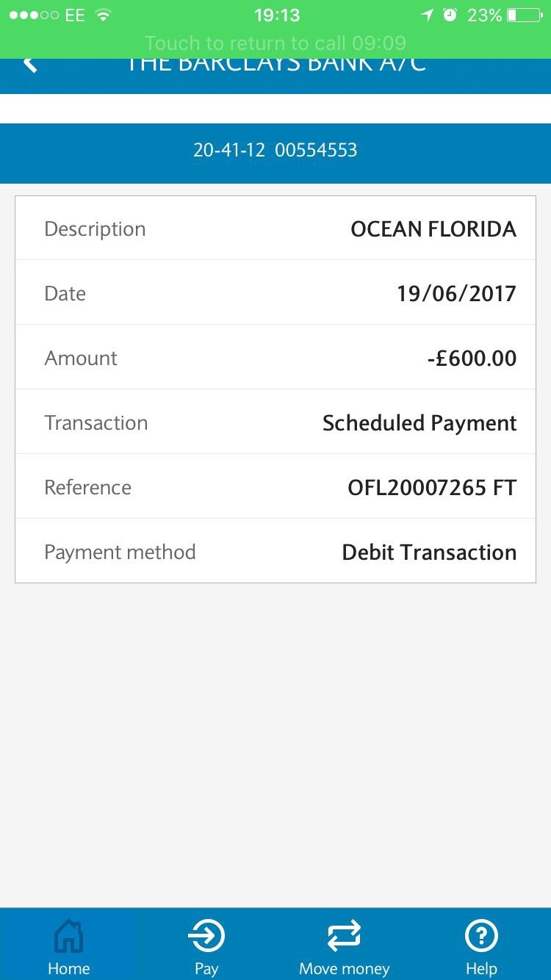Tap the location arrow status icon

pos(427,15)
